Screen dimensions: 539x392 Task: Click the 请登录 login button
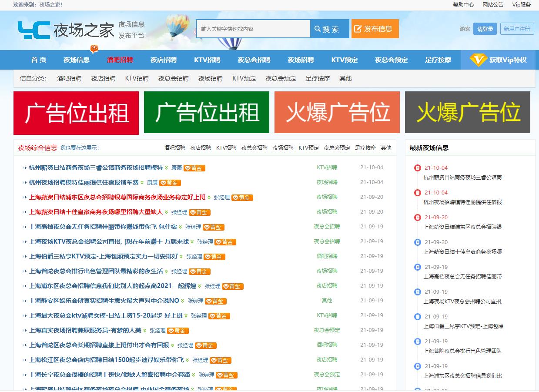tap(485, 29)
